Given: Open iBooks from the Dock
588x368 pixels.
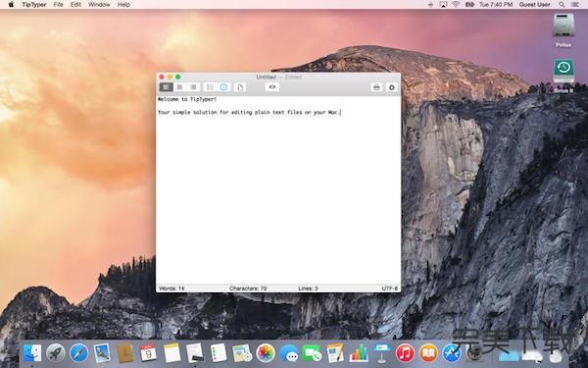Looking at the screenshot, I should 428,353.
